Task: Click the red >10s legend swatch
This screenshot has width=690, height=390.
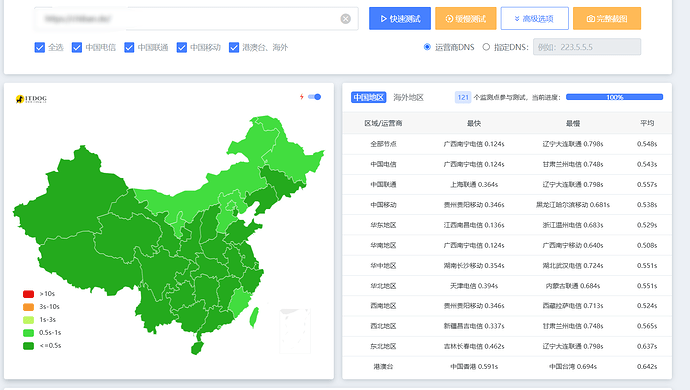Action: pos(29,294)
